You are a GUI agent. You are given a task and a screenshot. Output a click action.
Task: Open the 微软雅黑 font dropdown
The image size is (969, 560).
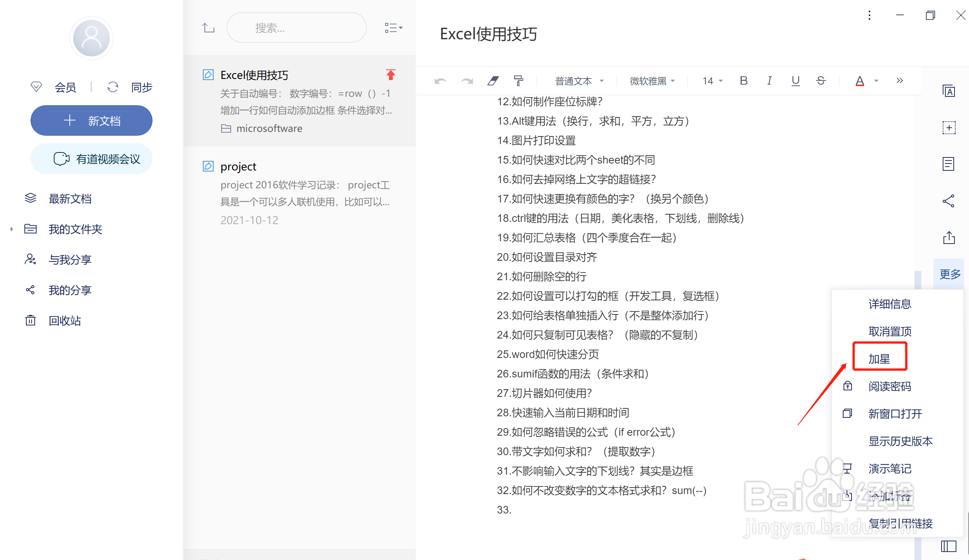(x=652, y=81)
